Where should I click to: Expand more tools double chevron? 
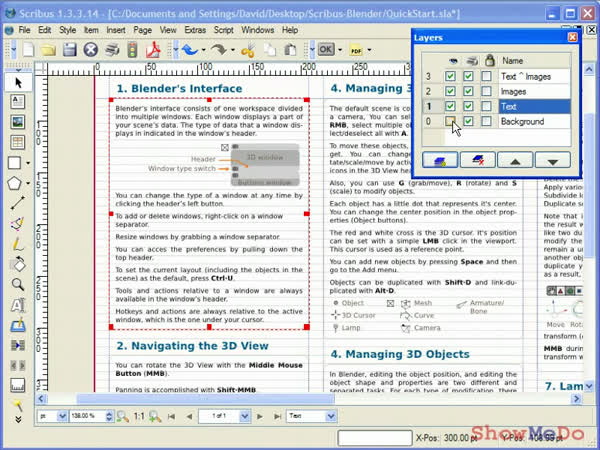(18, 420)
